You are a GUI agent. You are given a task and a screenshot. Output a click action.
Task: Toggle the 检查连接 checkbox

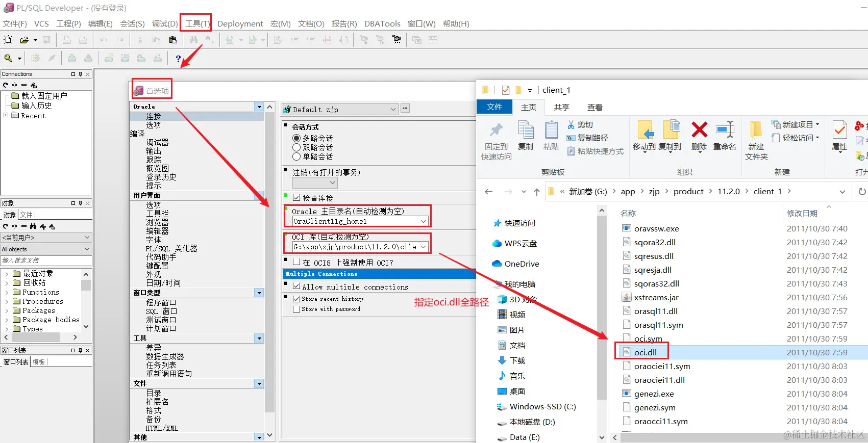[296, 198]
